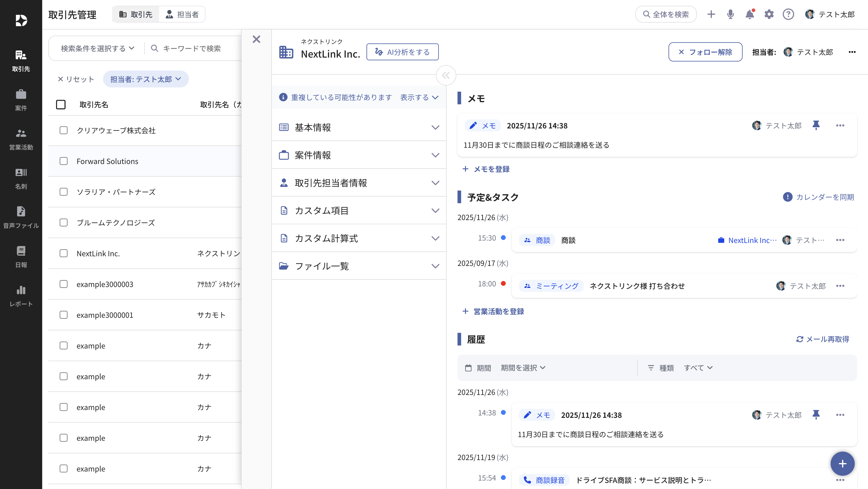Expand the 基本情報 section
868x489 pixels.
point(359,127)
